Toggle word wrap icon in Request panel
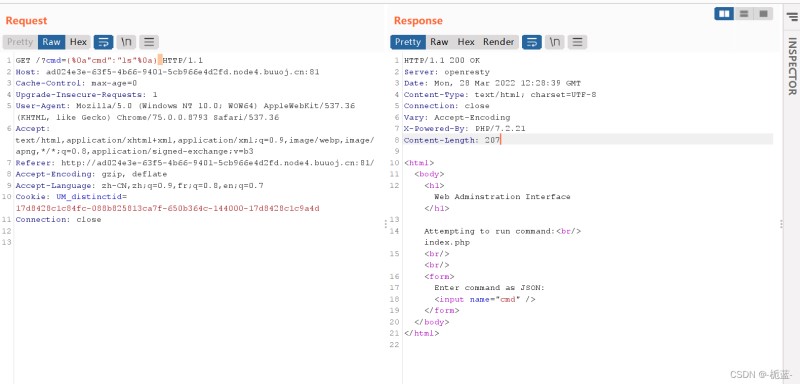 pyautogui.click(x=104, y=42)
